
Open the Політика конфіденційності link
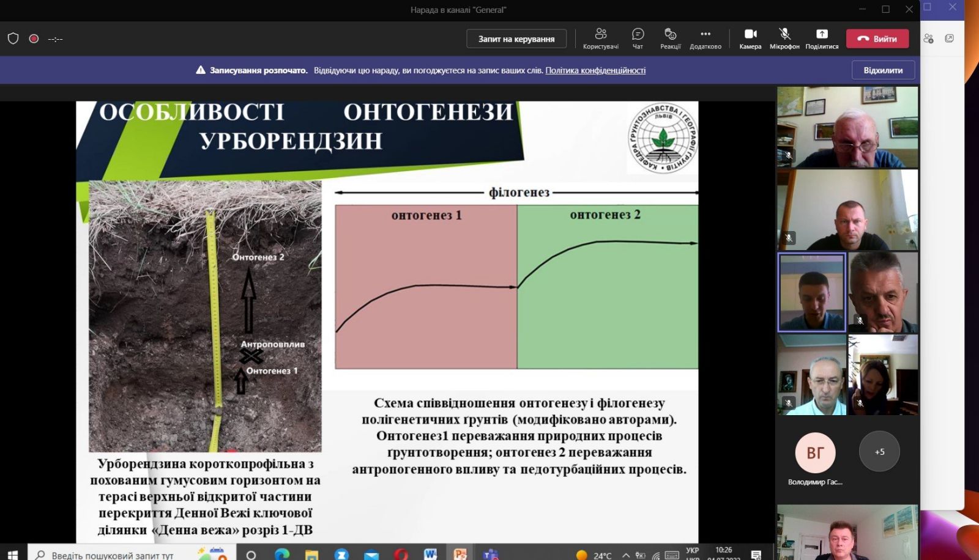pyautogui.click(x=595, y=70)
